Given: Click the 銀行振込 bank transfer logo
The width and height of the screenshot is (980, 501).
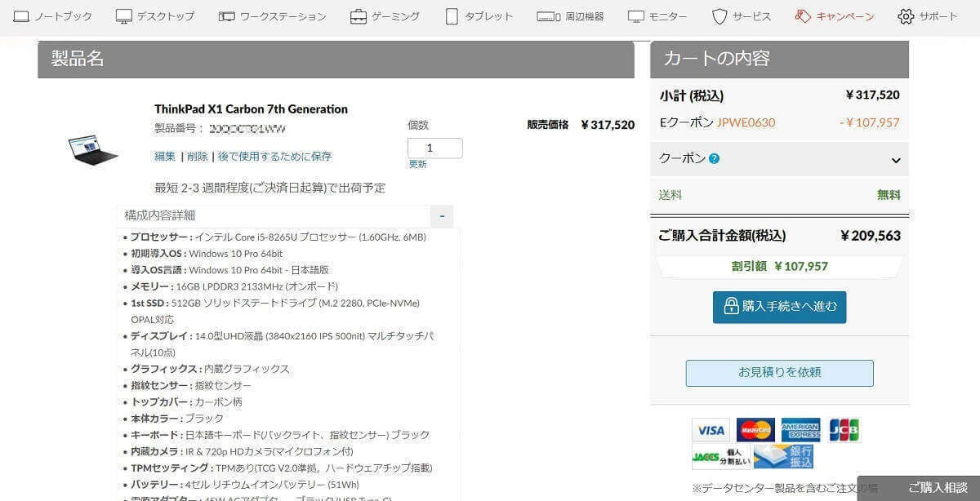Looking at the screenshot, I should [x=783, y=457].
